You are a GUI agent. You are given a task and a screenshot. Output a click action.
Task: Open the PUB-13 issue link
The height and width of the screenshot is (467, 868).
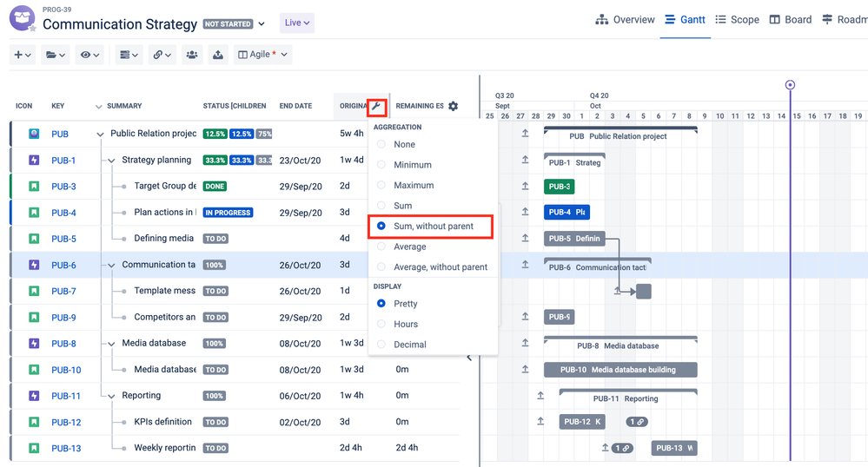pyautogui.click(x=66, y=448)
